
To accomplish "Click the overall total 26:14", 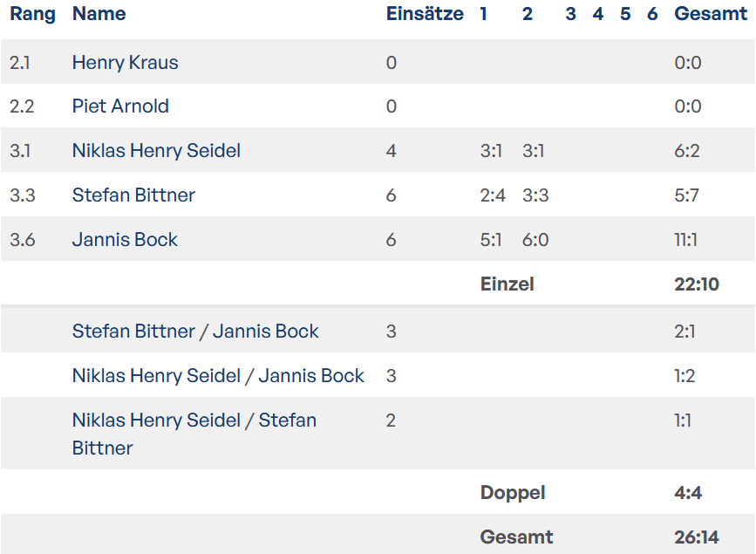I will tap(697, 537).
